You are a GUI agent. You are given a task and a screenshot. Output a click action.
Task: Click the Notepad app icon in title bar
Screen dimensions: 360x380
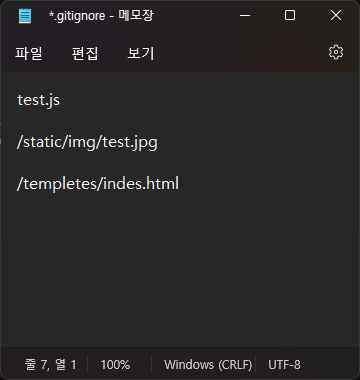(x=25, y=16)
